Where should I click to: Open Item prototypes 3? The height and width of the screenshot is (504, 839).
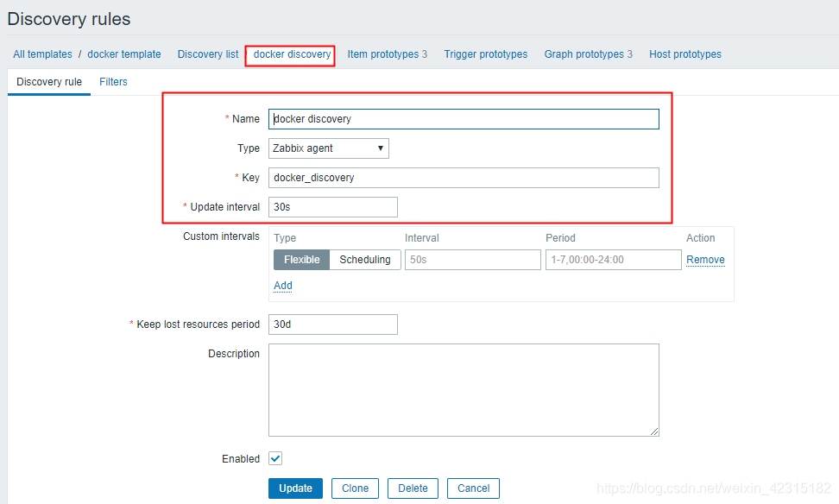tap(387, 54)
